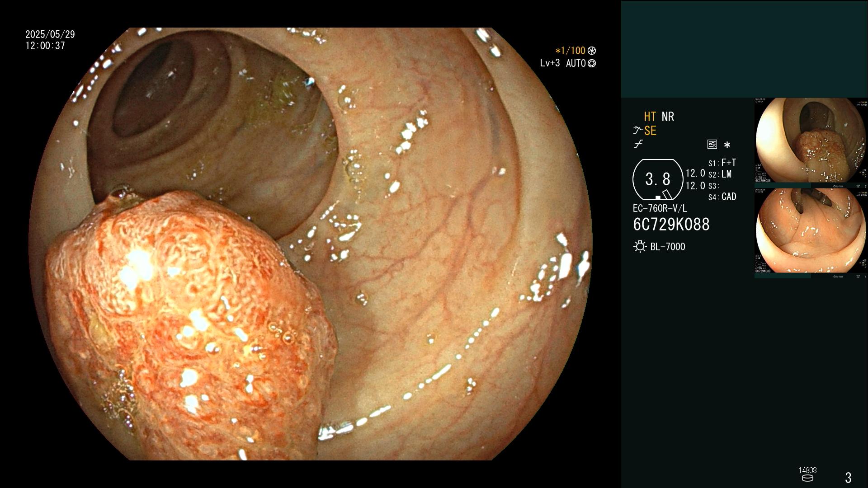Click the serial number 6C729K088
The height and width of the screenshot is (488, 868).
671,225
